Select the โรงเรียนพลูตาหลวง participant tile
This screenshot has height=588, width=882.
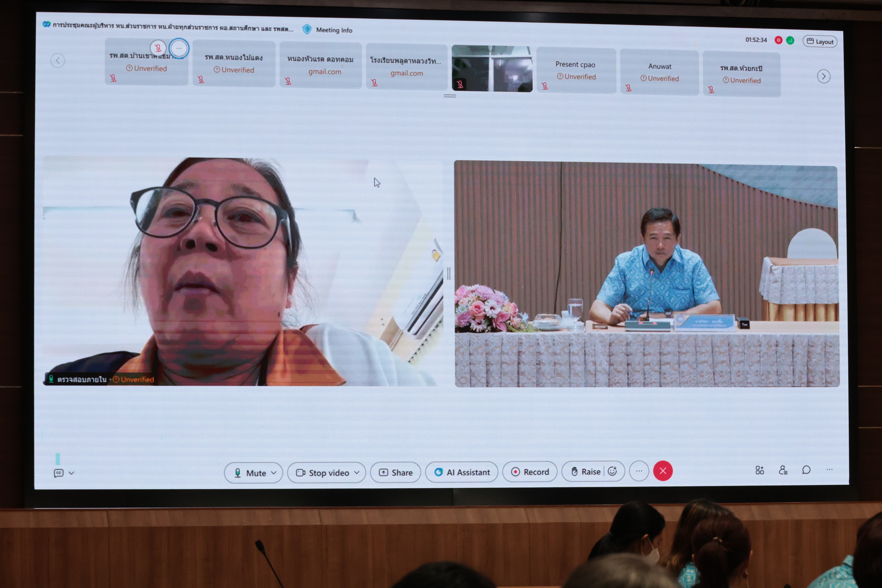tap(406, 67)
